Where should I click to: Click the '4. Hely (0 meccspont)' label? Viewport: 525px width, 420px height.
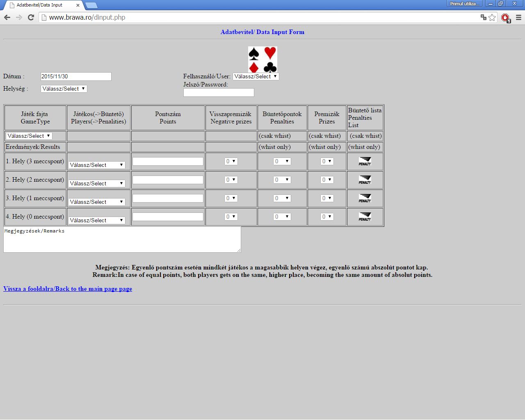(x=35, y=217)
